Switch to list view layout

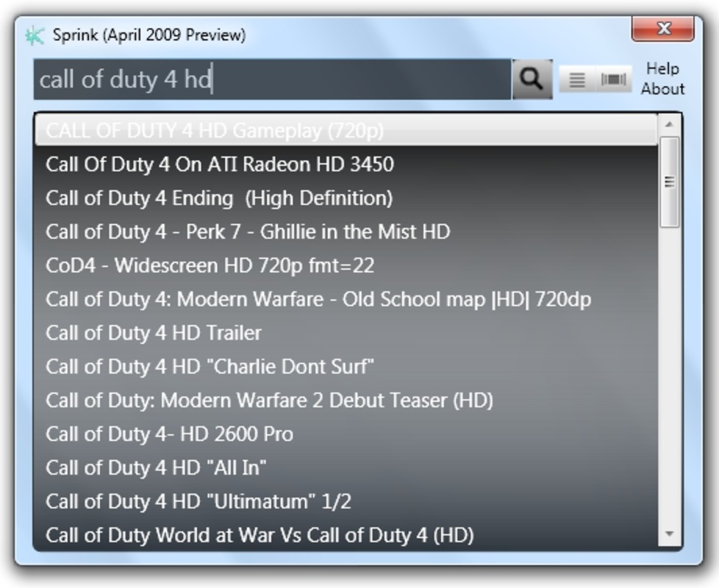click(x=577, y=79)
